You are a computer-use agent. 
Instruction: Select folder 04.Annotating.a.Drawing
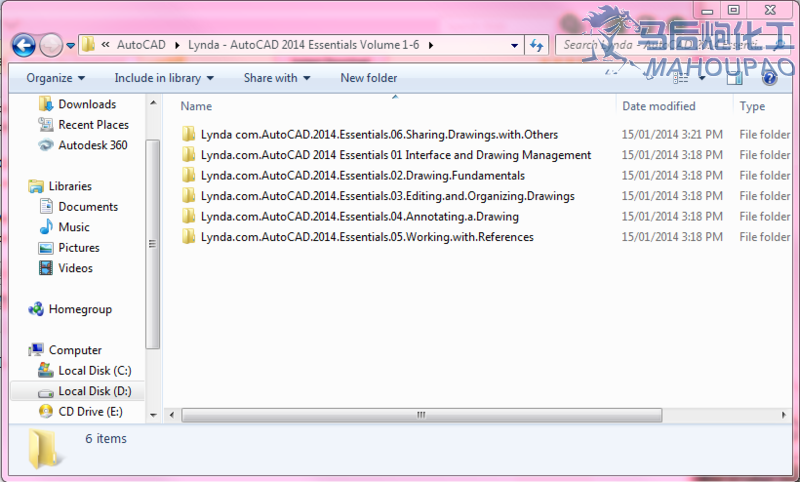tap(360, 216)
